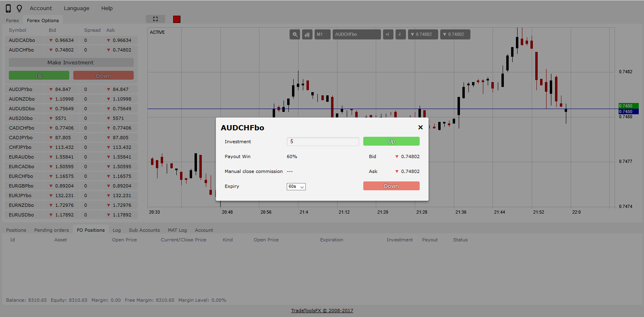Click the plus indicator chart button
The height and width of the screenshot is (317, 644).
pyautogui.click(x=388, y=35)
